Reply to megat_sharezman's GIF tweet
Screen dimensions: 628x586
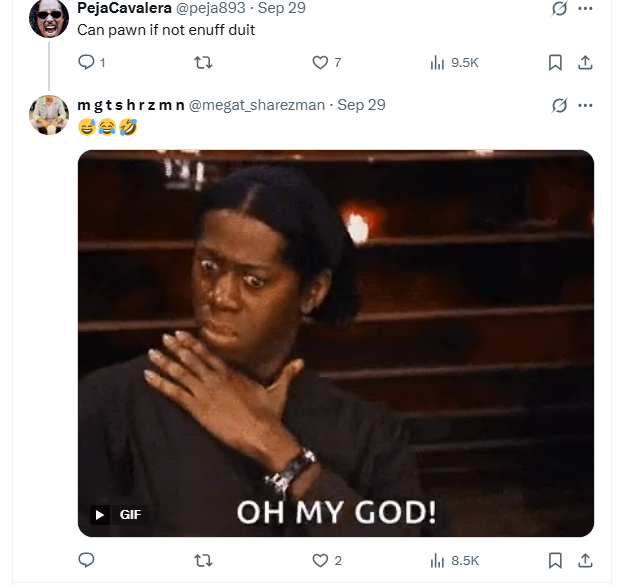click(x=86, y=560)
